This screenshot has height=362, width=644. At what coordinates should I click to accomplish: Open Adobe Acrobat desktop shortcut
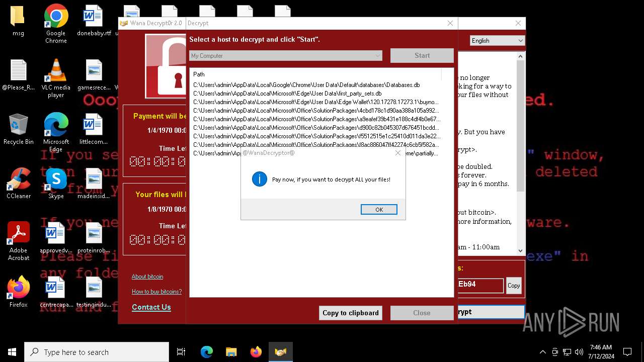(x=18, y=241)
